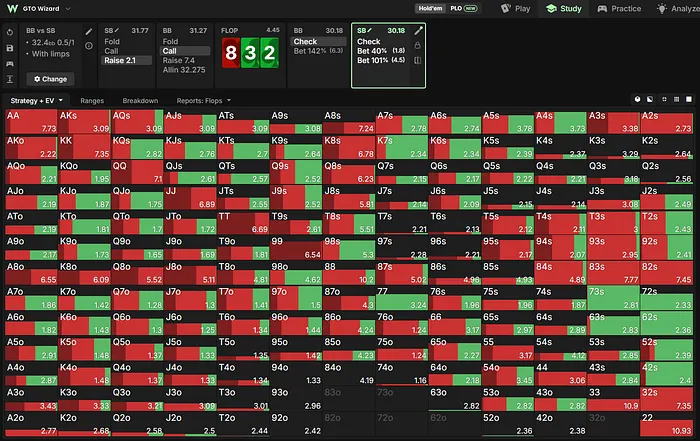Select Allin 32.275 in the BB card
The height and width of the screenshot is (441, 700).
[x=184, y=70]
